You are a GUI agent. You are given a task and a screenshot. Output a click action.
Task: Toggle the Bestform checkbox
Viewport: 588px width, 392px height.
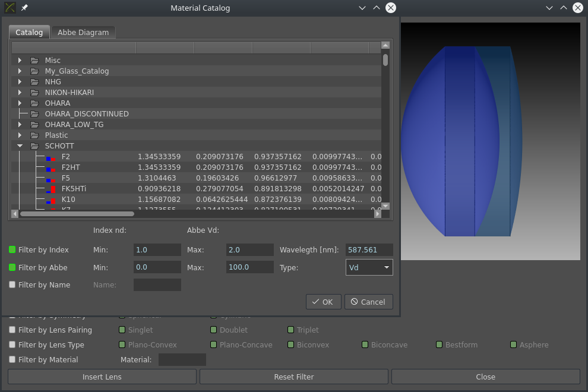[x=439, y=344]
